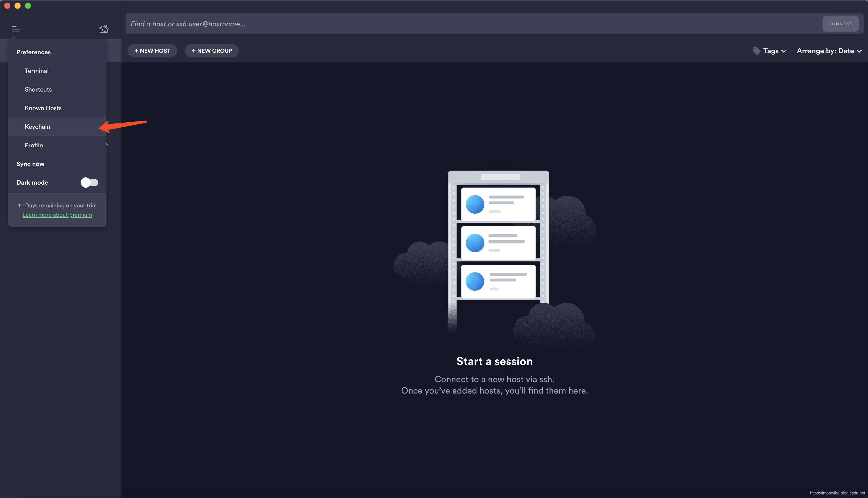
Task: Select Keychain from the menu
Action: click(37, 126)
